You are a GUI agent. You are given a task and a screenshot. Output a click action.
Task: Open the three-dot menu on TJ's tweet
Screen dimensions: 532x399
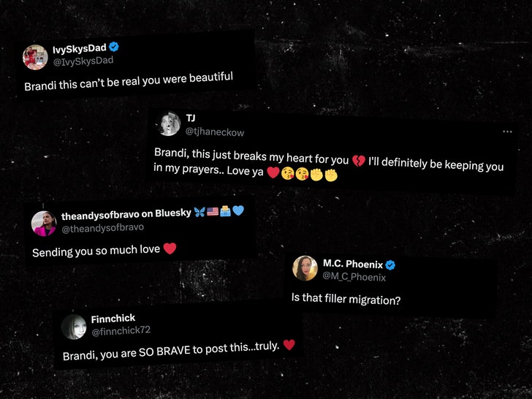click(x=507, y=132)
